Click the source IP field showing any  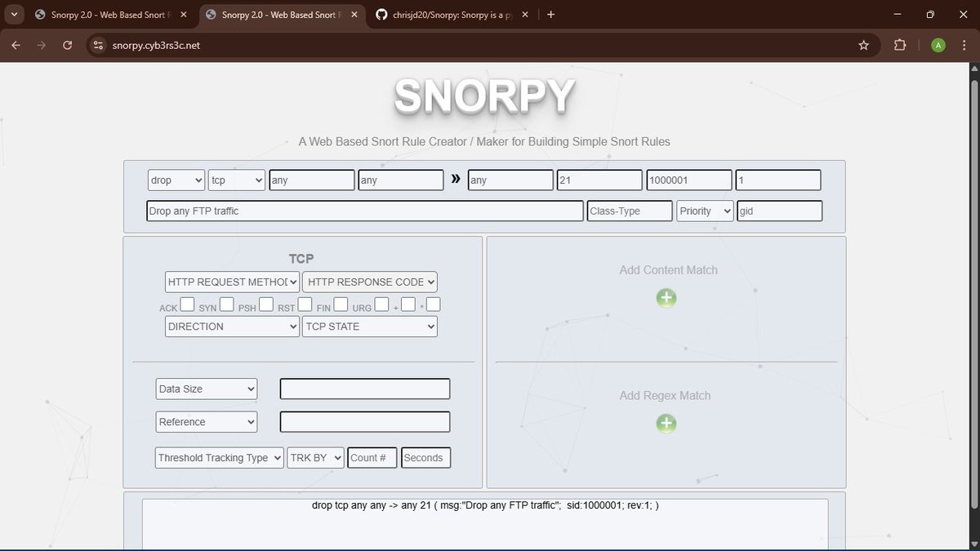tap(312, 180)
